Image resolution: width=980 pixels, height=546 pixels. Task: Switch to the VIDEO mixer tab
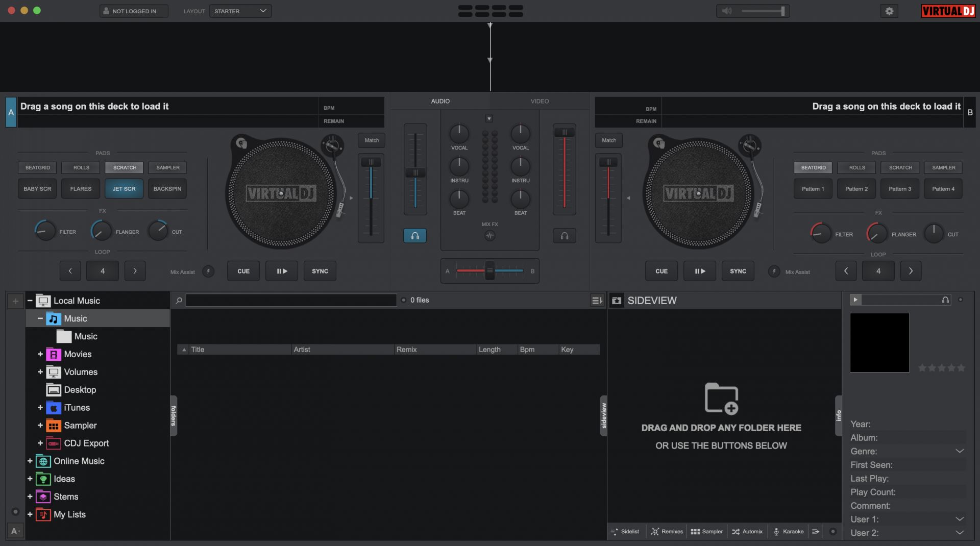pos(540,101)
